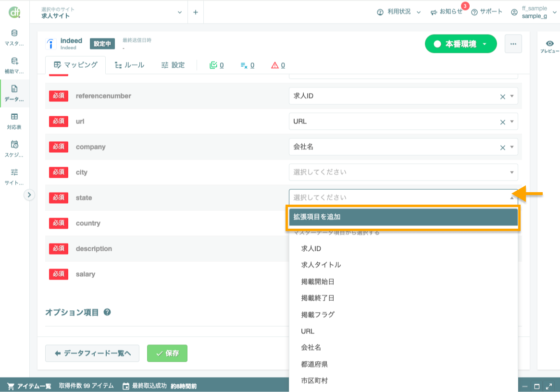
Task: Choose 掲載フラグ from the dropdown list
Action: click(x=403, y=315)
